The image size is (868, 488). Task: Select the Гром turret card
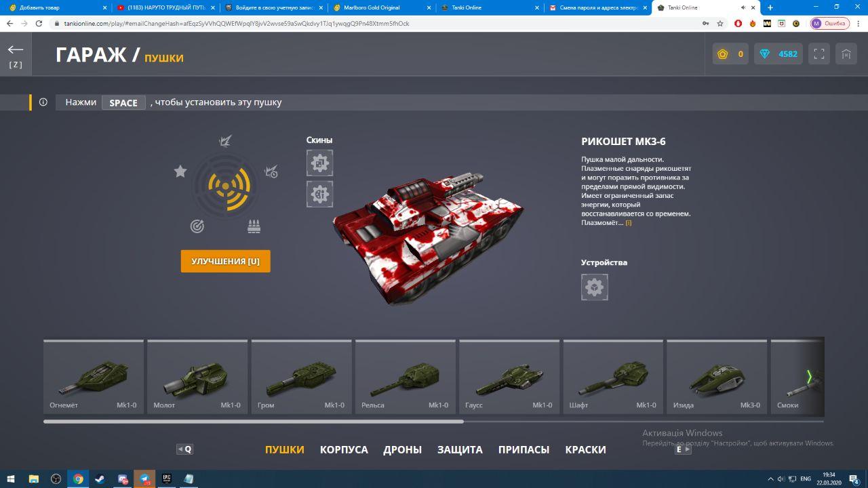301,378
